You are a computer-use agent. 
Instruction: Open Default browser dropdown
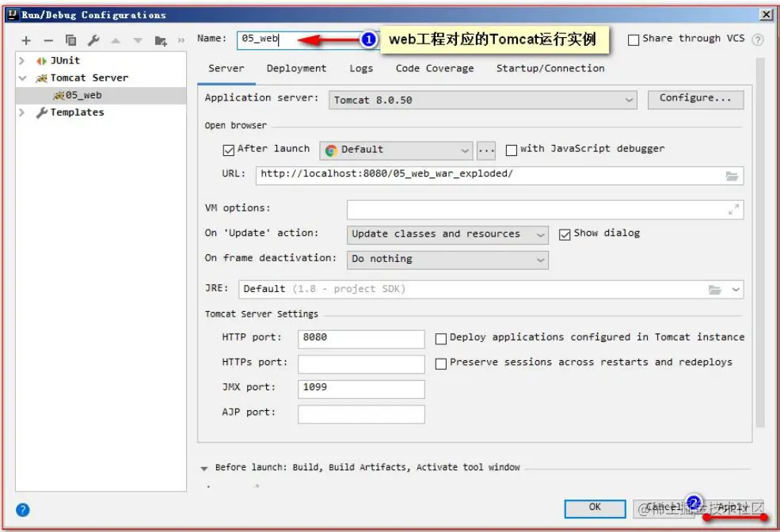pyautogui.click(x=396, y=150)
